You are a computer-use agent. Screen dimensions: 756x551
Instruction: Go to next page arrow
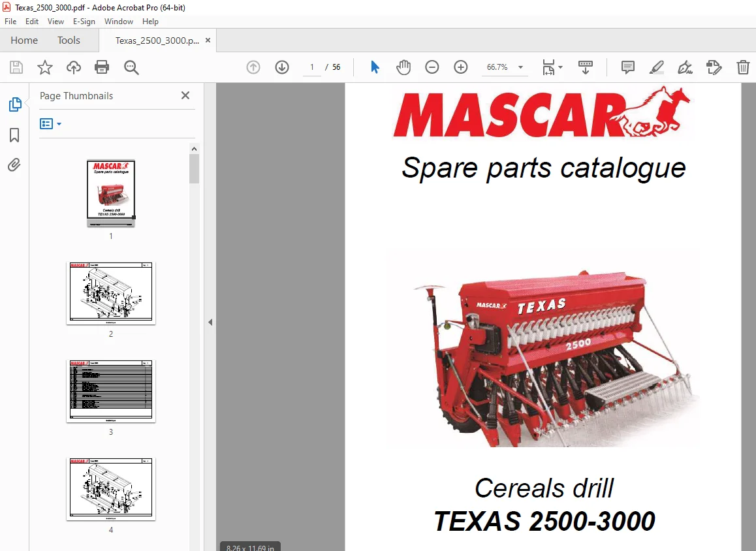[282, 67]
